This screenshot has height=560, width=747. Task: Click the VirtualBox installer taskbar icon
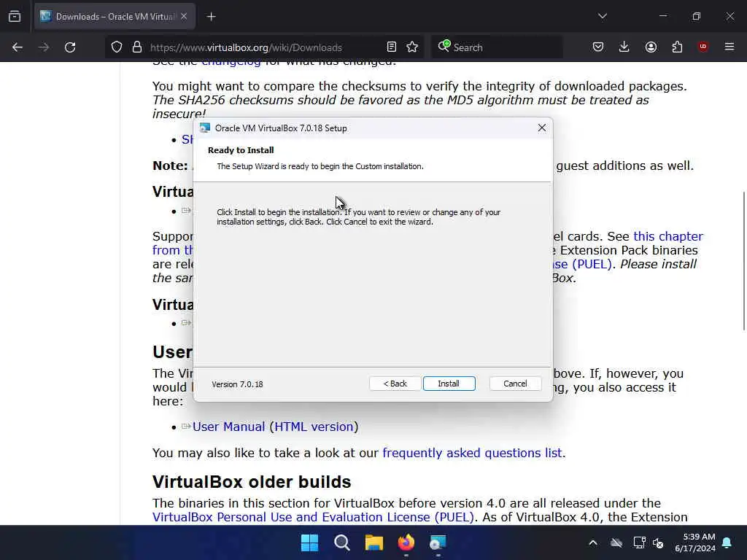click(438, 542)
